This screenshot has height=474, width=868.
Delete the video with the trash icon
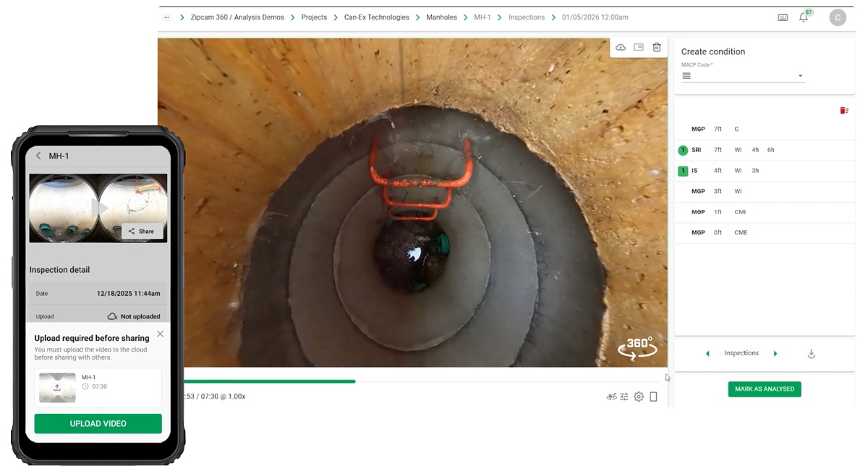657,48
